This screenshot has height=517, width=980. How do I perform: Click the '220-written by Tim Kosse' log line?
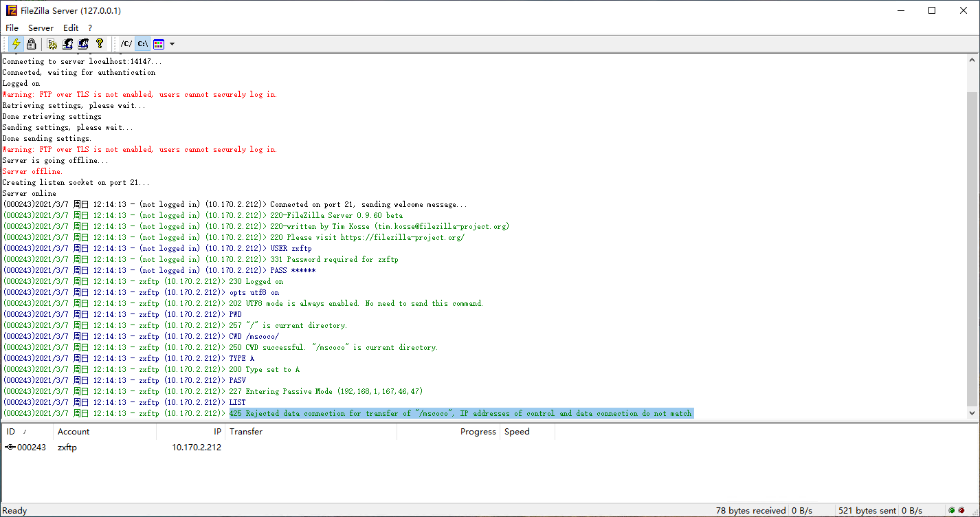tap(256, 226)
